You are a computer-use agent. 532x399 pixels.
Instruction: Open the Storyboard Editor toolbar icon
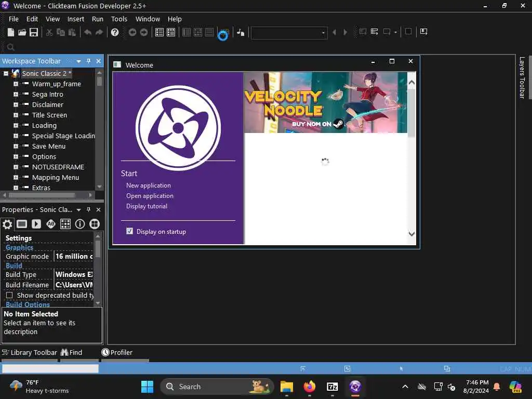click(x=159, y=32)
